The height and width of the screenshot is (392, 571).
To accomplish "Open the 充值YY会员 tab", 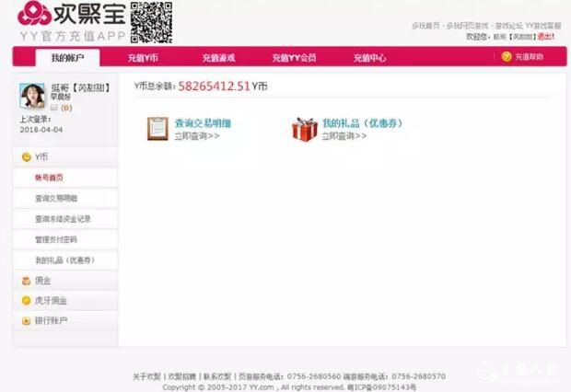I will pos(294,58).
